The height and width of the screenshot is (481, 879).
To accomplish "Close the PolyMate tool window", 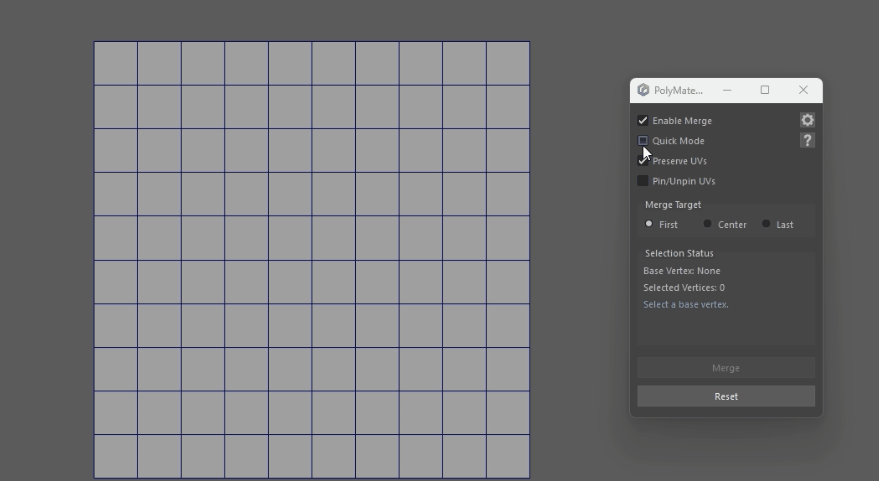I will (x=803, y=90).
